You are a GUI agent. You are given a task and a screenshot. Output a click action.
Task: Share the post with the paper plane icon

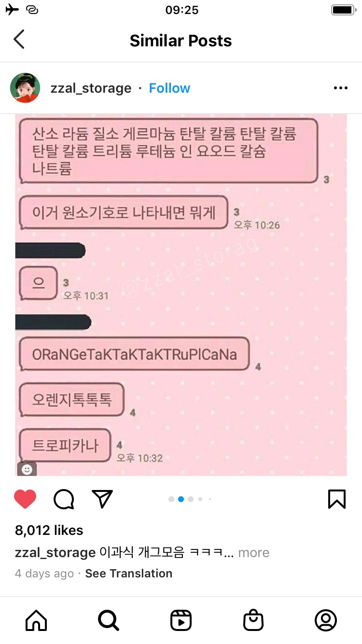pyautogui.click(x=102, y=499)
